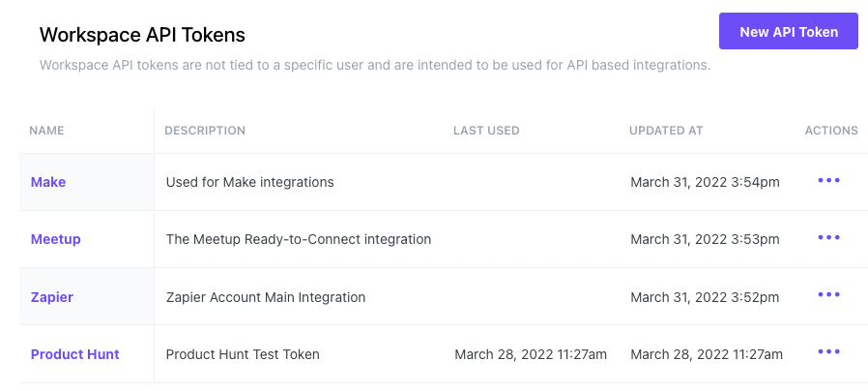Open the Make token link
This screenshot has height=391, width=868.
[x=48, y=182]
